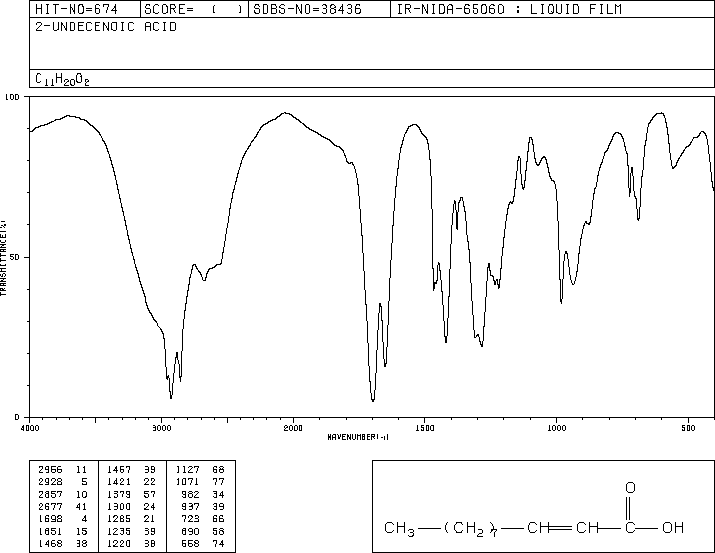Click the carboxyl C atom in structure
This screenshot has height=553, width=715.
[630, 527]
